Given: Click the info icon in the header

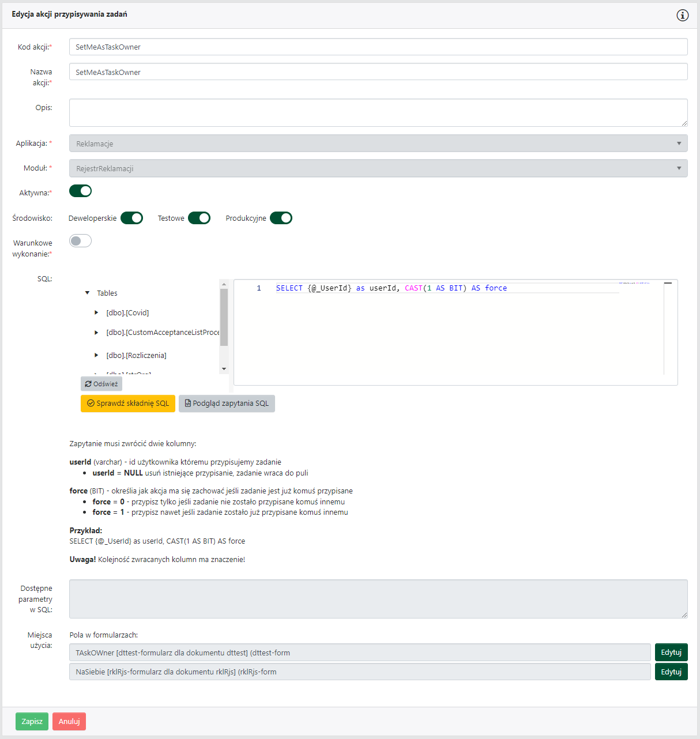Looking at the screenshot, I should click(682, 16).
